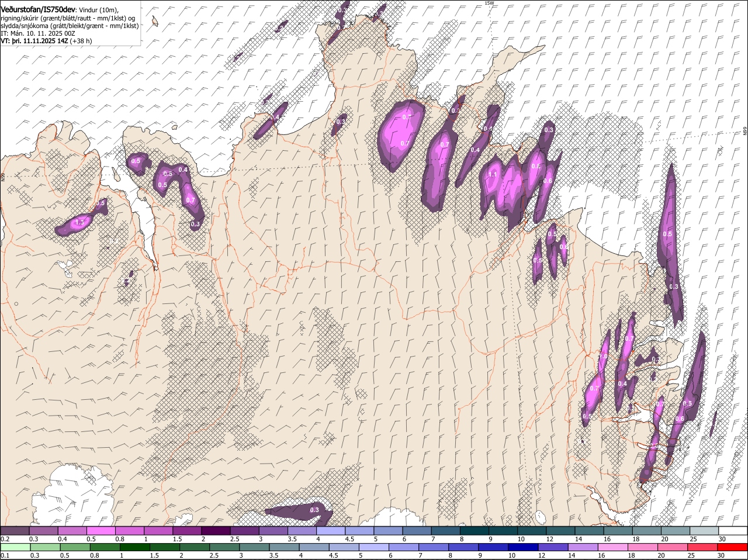Pick the white snow-legend swatch starting at 30
The image size is (748, 560).
[x=733, y=530]
